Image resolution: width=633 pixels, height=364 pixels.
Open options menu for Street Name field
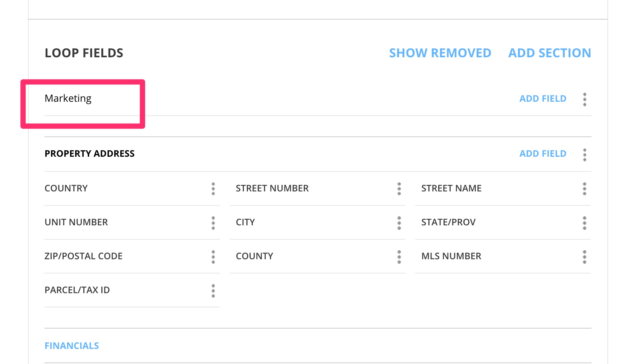(584, 189)
